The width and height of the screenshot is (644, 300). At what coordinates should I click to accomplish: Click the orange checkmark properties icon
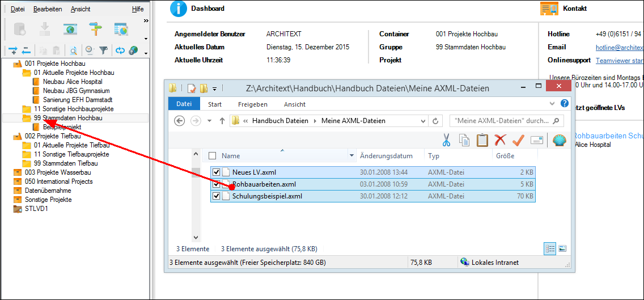(518, 140)
